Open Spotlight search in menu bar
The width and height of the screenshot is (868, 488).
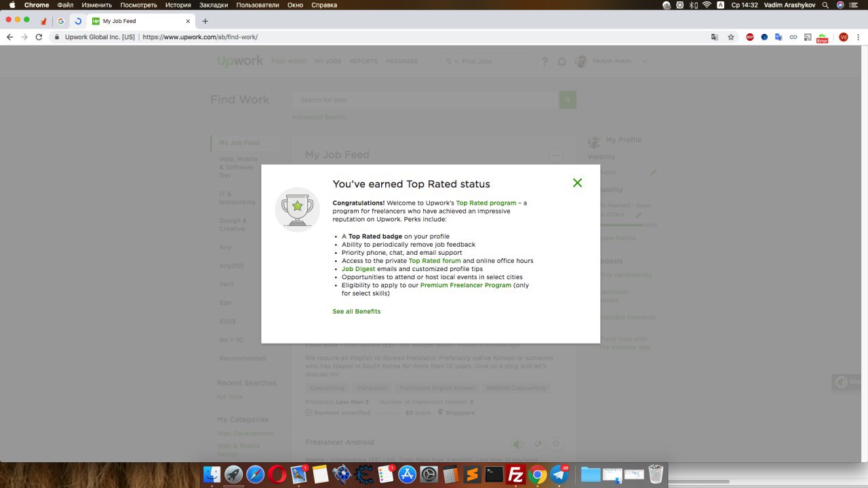825,5
